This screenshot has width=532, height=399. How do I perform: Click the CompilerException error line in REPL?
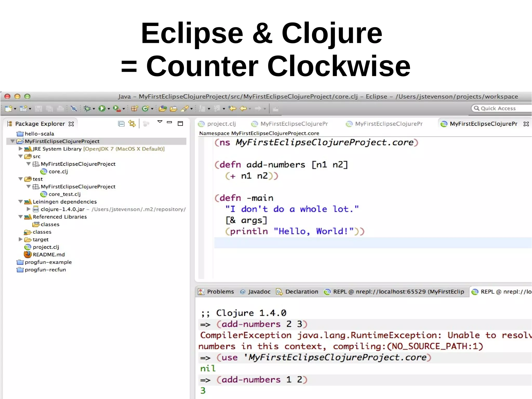pyautogui.click(x=366, y=335)
